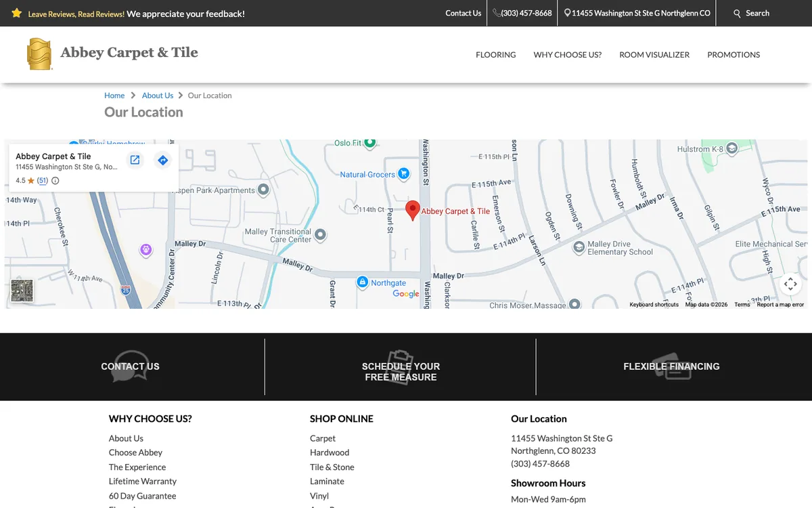Open About Us footer link
Image resolution: width=812 pixels, height=508 pixels.
point(126,438)
